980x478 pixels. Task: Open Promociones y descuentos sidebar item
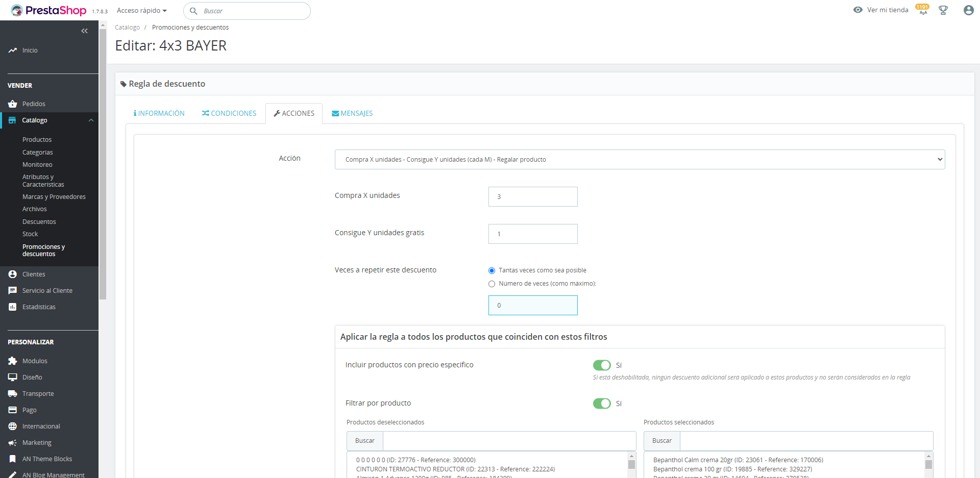44,250
